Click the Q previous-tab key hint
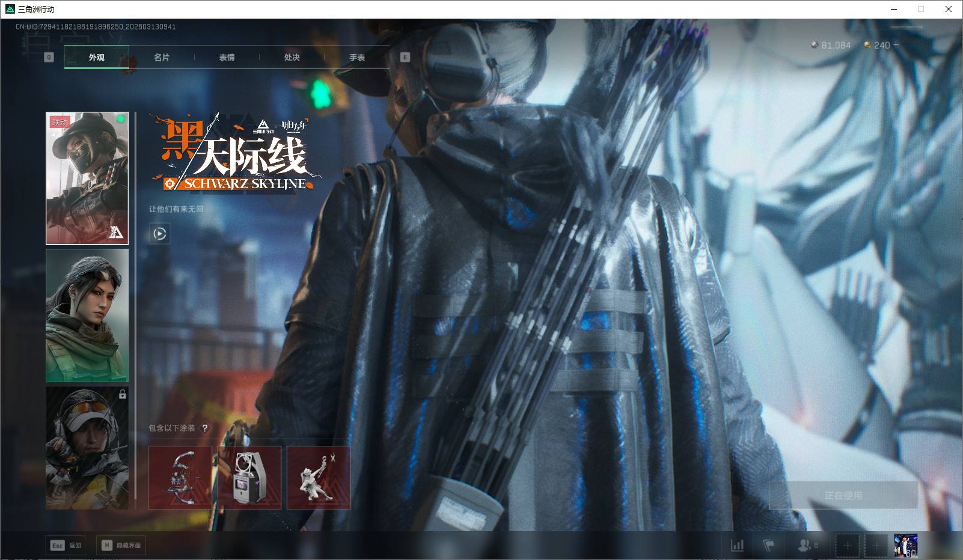The height and width of the screenshot is (560, 963). coord(49,57)
